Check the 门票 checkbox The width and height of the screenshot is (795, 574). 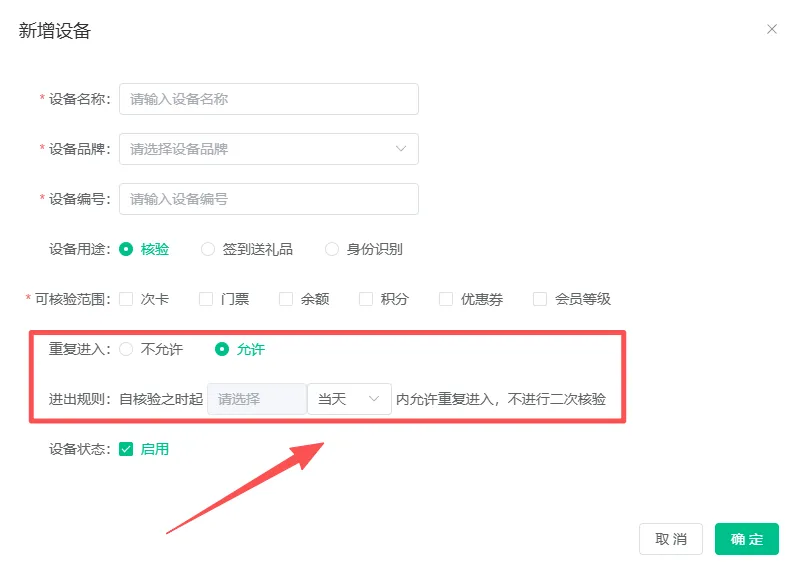pos(206,299)
